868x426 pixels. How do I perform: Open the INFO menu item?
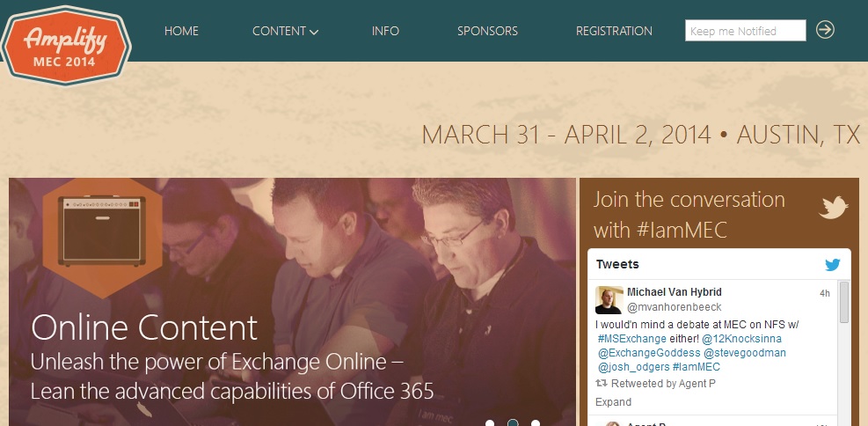[x=385, y=31]
